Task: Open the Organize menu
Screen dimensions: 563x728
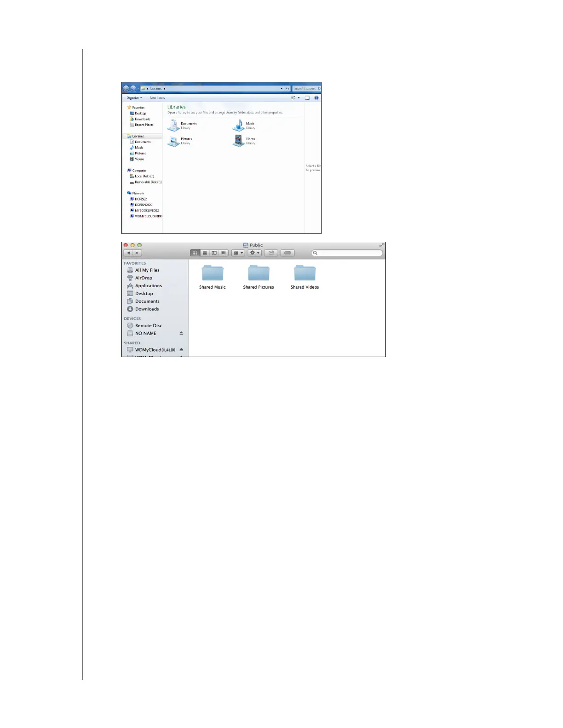Action: [134, 98]
